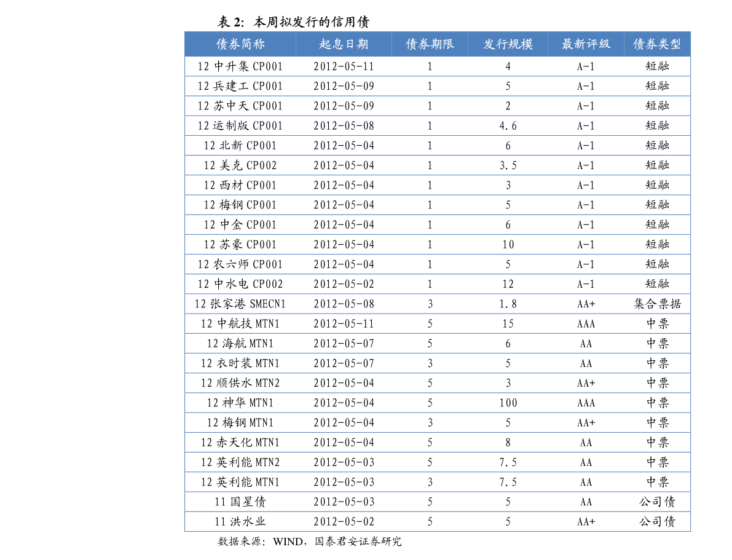732x560 pixels.
Task: Click the 发行规模 column header
Action: coord(508,44)
